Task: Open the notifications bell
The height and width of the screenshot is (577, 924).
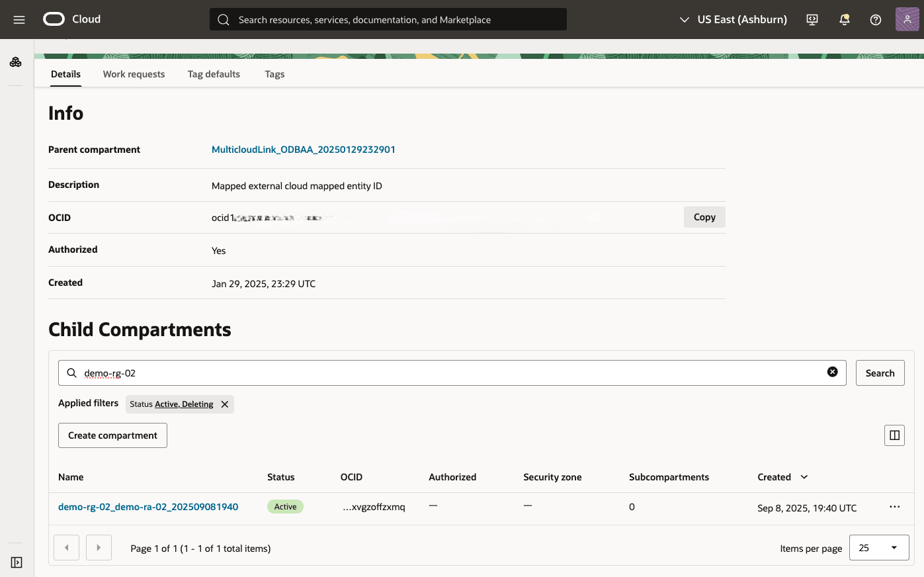Action: coord(844,19)
